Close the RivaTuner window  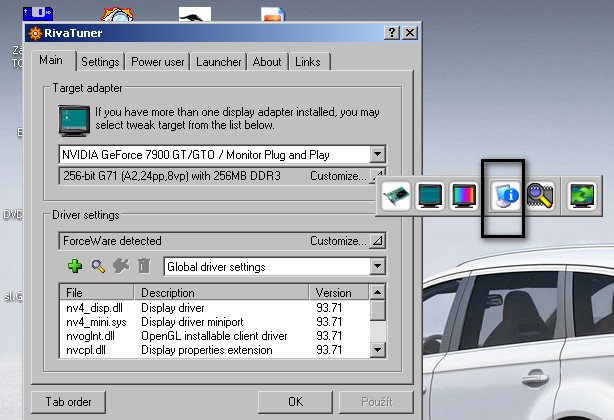410,32
